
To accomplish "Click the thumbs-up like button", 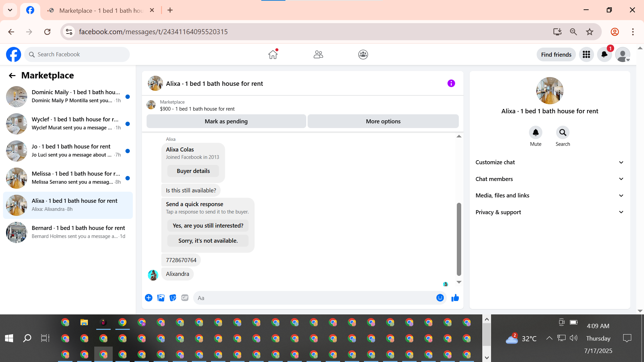I will point(455,298).
